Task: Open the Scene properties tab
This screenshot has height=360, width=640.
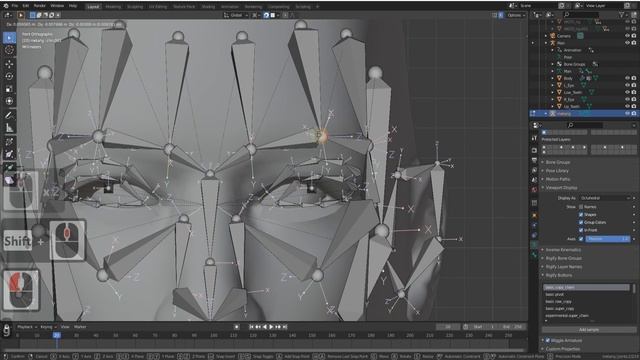Action: (534, 180)
